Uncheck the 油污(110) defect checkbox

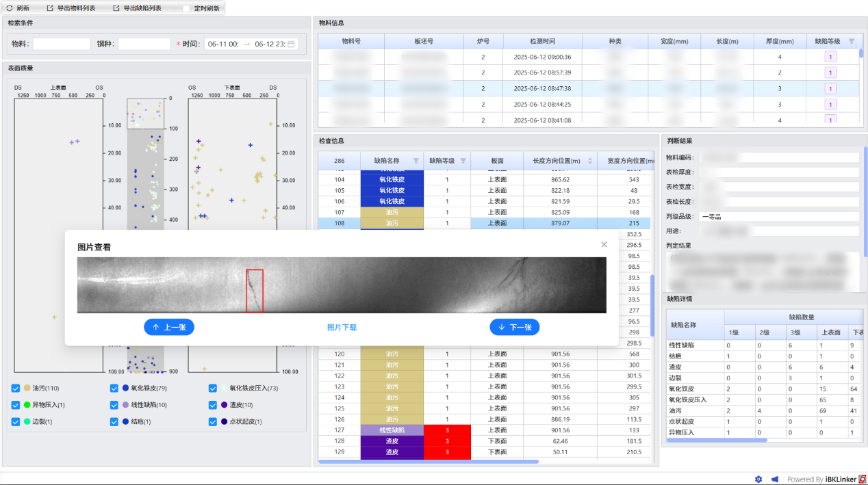[x=16, y=388]
